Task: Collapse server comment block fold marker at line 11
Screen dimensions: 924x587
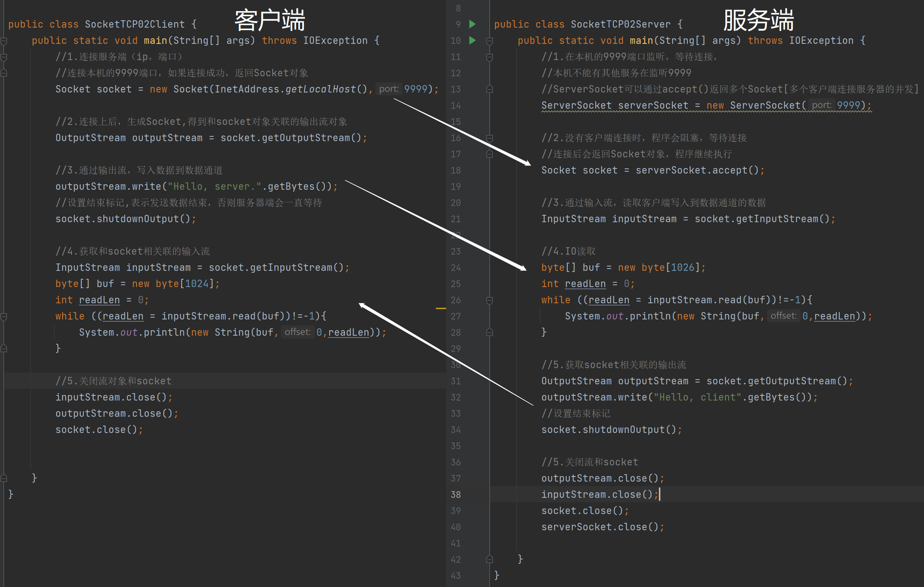Action: 490,57
